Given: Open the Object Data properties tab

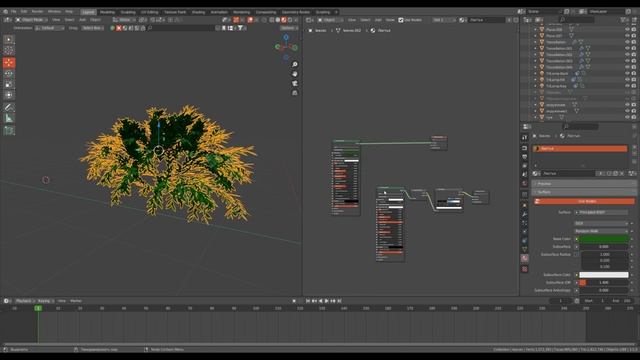Looking at the screenshot, I should point(525,249).
